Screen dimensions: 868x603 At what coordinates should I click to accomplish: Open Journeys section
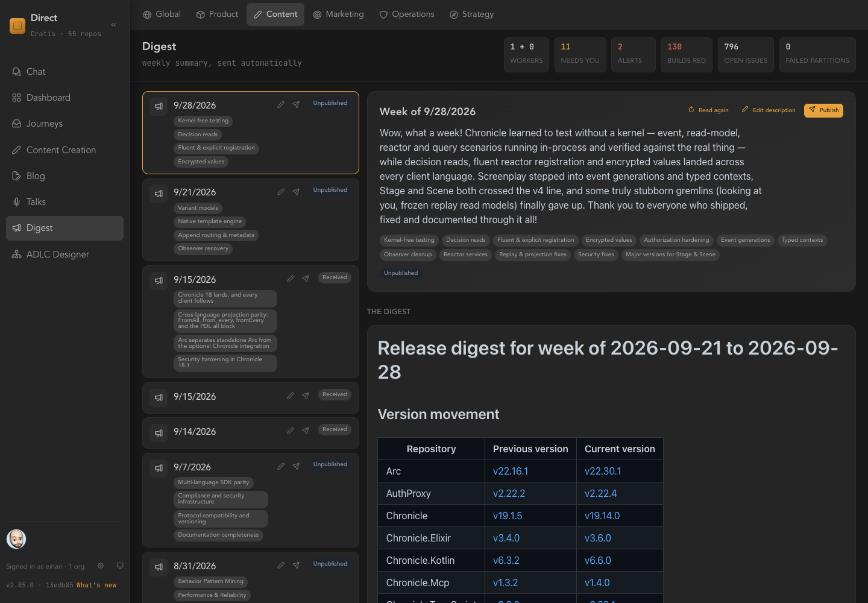point(64,124)
